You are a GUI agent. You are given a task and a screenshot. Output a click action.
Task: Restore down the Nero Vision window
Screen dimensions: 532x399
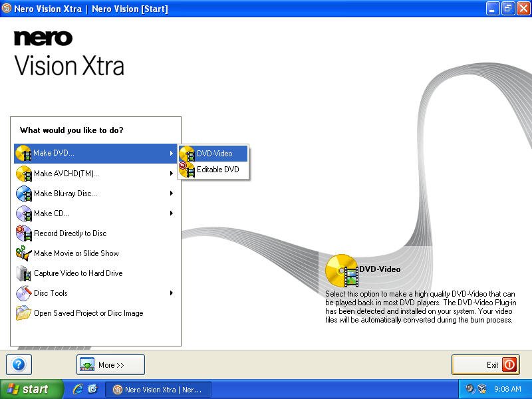pyautogui.click(x=508, y=9)
